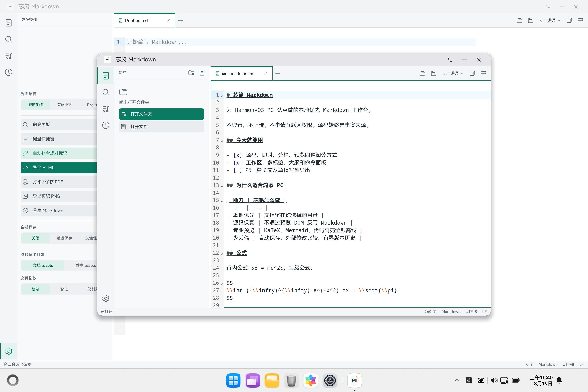Click folder toolbar icon in back window
This screenshot has width=588, height=392.
(x=519, y=20)
